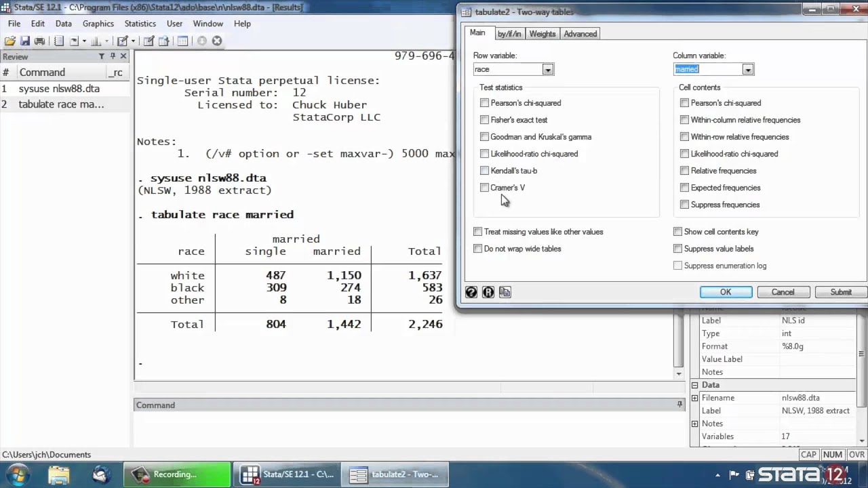
Task: Pin the Review panel
Action: [113, 56]
